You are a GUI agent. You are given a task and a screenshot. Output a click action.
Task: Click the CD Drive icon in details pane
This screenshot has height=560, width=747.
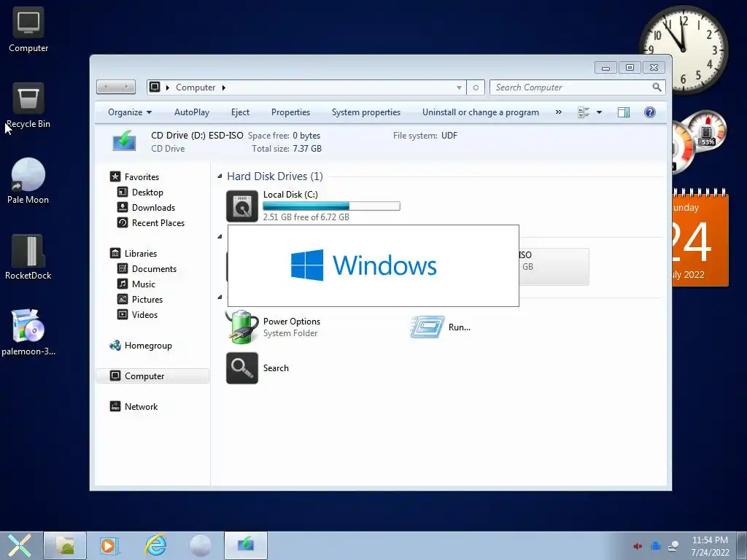[124, 141]
